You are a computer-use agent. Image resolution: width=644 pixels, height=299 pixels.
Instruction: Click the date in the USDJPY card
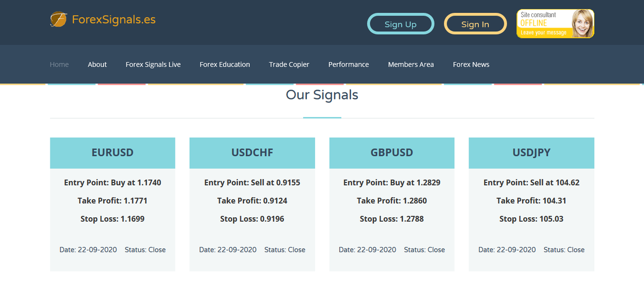(x=507, y=250)
